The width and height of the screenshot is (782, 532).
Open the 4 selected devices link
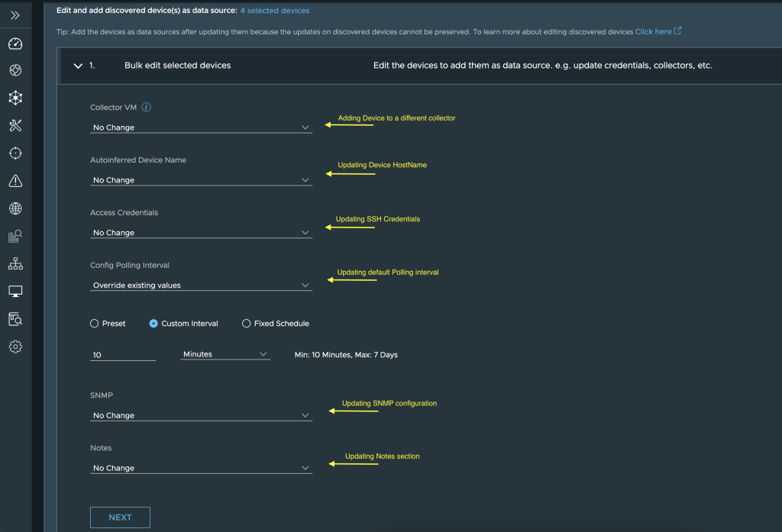pos(275,11)
